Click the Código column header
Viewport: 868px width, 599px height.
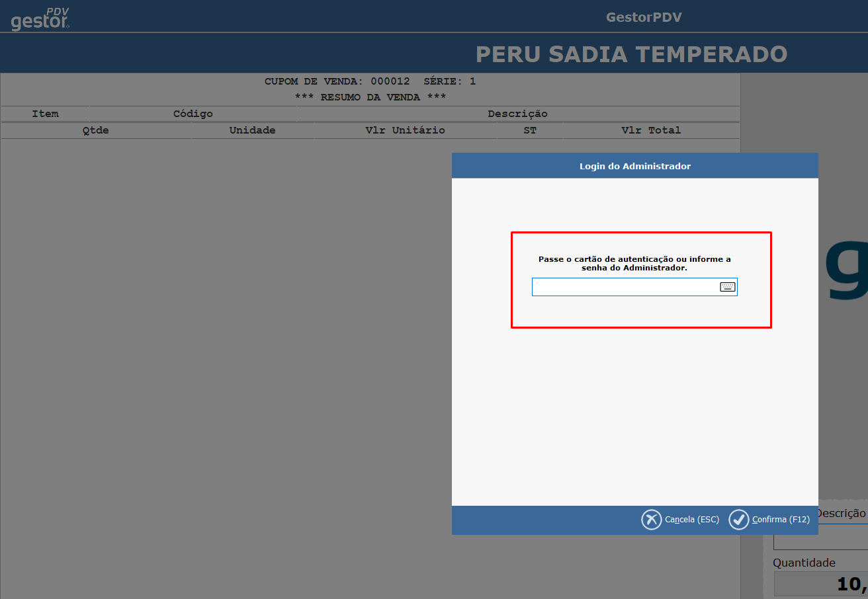[193, 114]
